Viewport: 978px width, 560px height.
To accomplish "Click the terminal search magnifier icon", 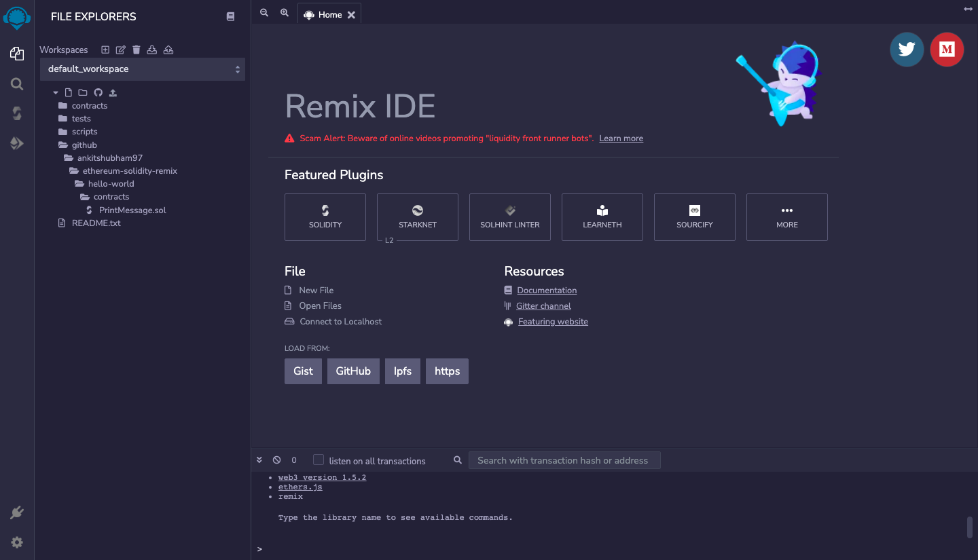I will point(458,460).
